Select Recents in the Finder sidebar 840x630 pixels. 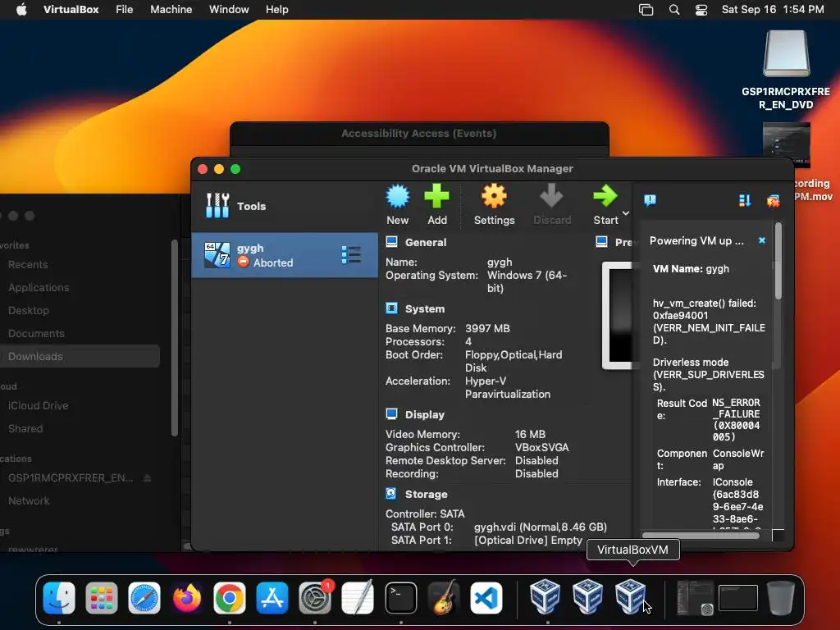pos(28,264)
